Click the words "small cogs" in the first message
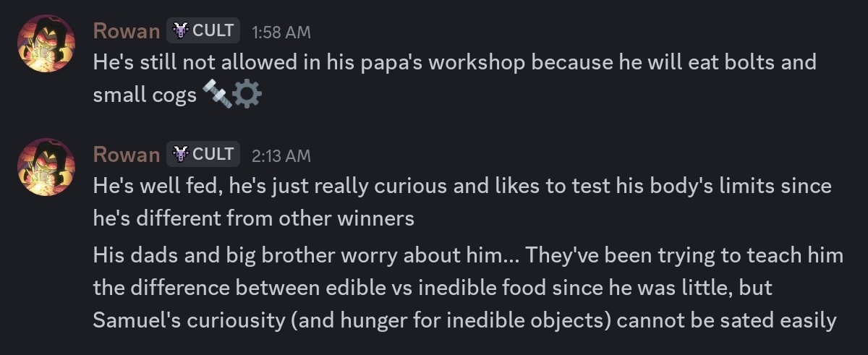The height and width of the screenshot is (355, 868). [x=145, y=95]
